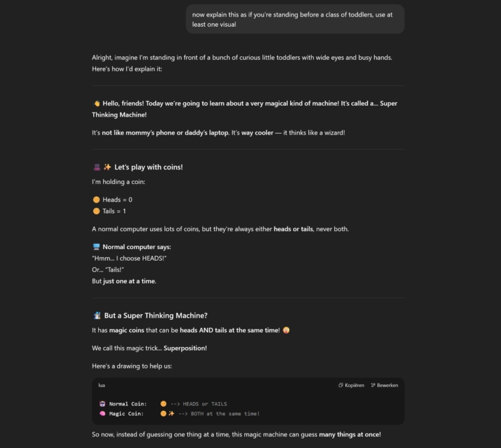Click the Let's play with coins! heading
The width and height of the screenshot is (501, 448).
pos(148,167)
